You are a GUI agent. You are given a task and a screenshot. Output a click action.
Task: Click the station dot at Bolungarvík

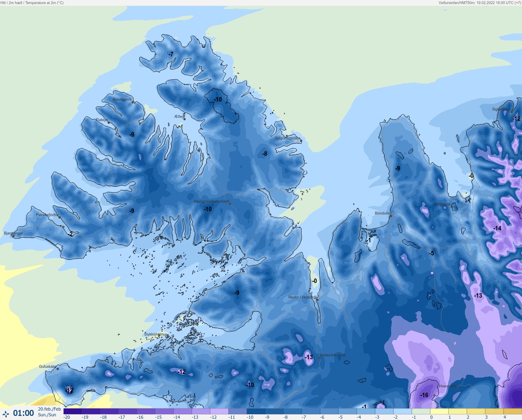(133, 102)
